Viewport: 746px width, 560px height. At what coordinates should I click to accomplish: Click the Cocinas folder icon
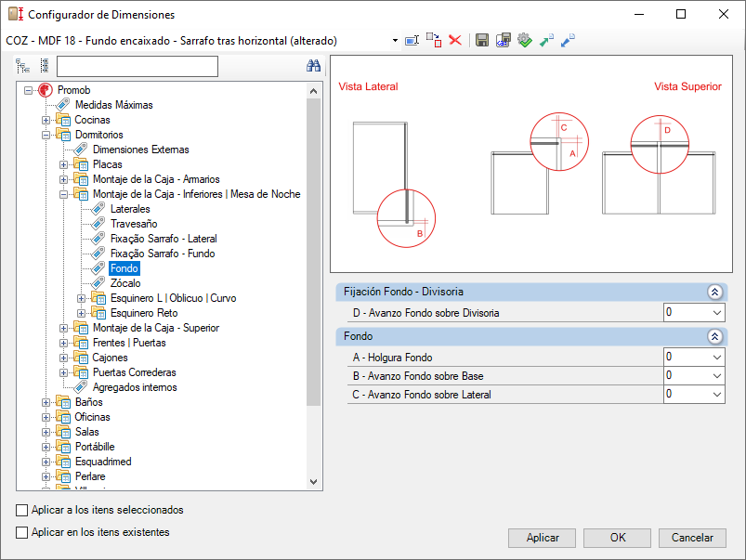point(63,120)
